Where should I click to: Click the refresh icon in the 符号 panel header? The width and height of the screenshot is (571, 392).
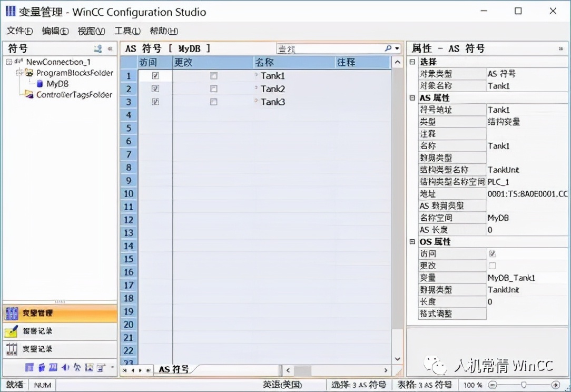[97, 48]
